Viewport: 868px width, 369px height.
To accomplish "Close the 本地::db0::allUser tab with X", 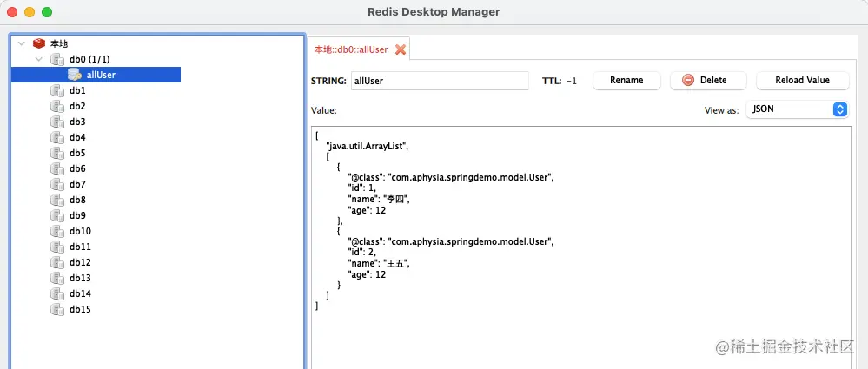I will pos(401,49).
